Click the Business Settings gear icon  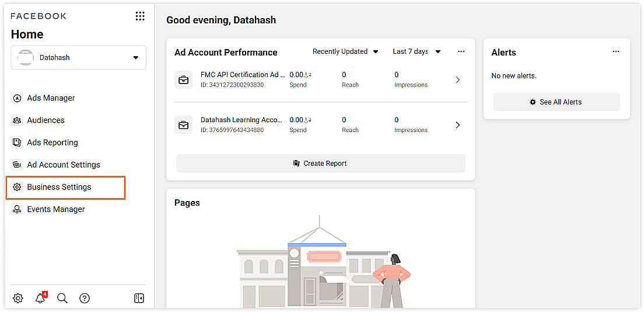17,187
